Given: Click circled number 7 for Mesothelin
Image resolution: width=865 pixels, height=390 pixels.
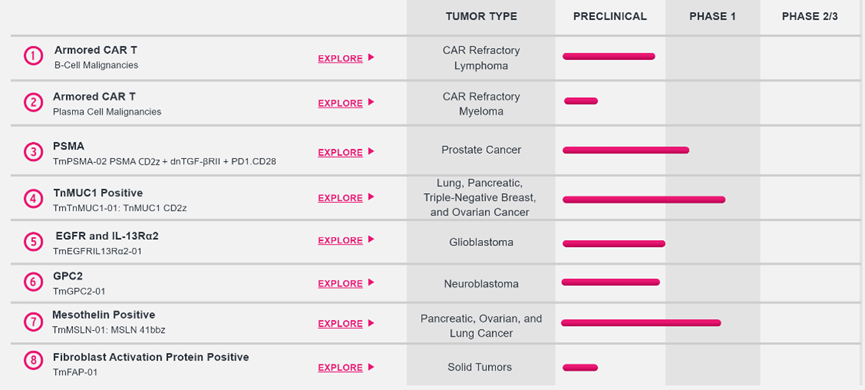Looking at the screenshot, I should (x=33, y=322).
